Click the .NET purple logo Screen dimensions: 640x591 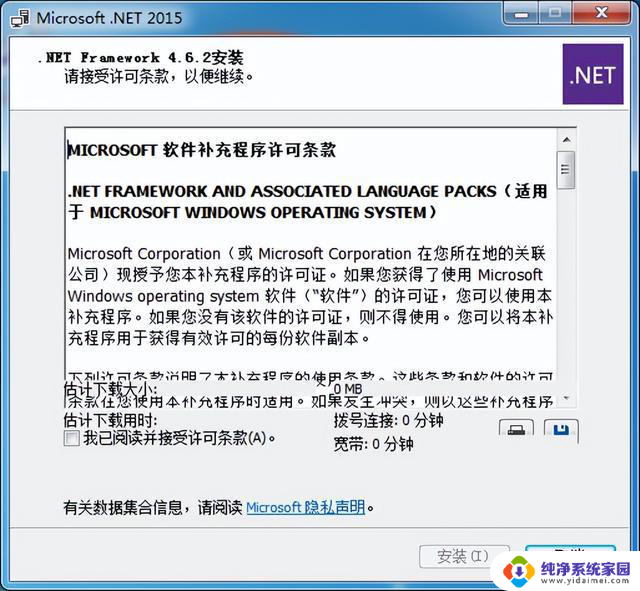[x=593, y=74]
